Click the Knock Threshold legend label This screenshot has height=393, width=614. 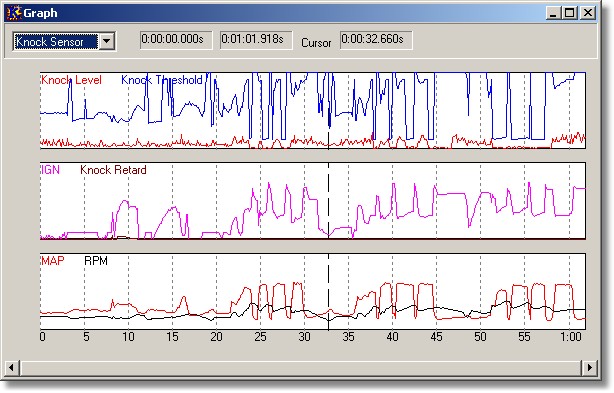[161, 80]
